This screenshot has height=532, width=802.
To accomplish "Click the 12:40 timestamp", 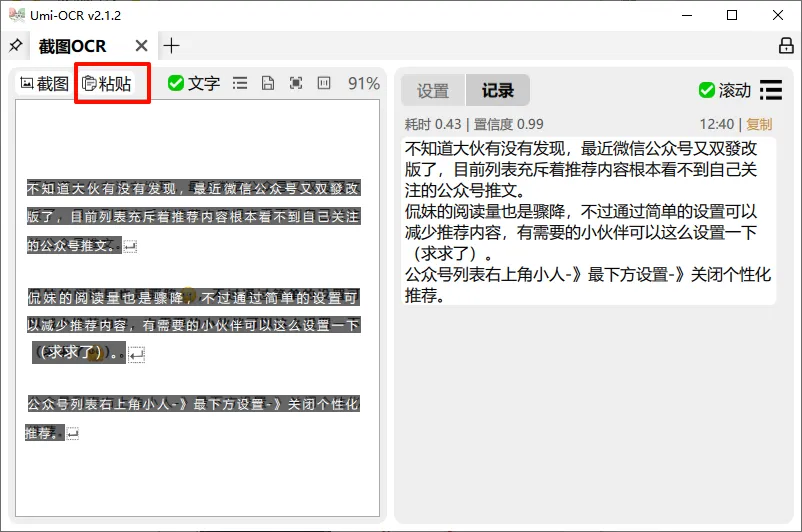I will point(717,124).
